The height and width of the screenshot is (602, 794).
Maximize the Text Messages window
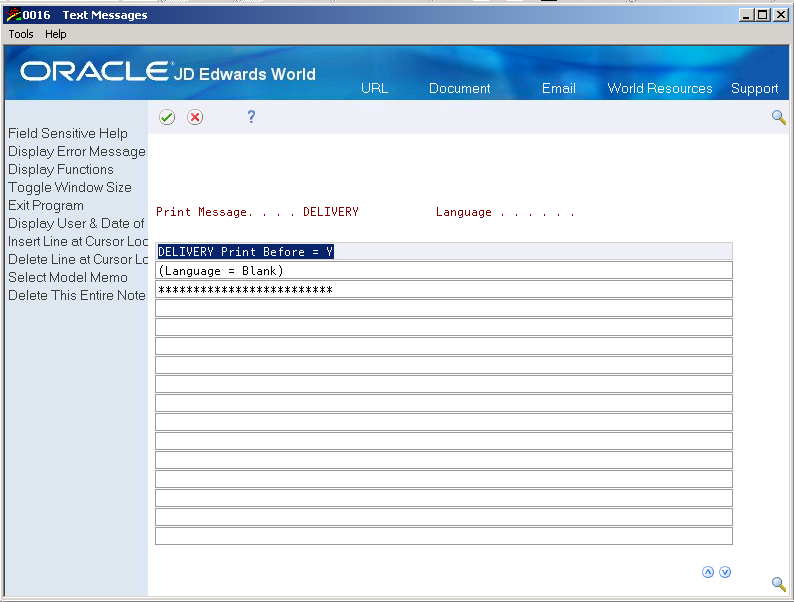(762, 15)
